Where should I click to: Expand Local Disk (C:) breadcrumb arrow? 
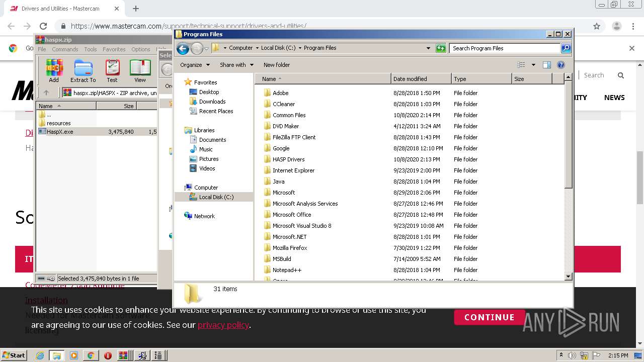point(300,48)
